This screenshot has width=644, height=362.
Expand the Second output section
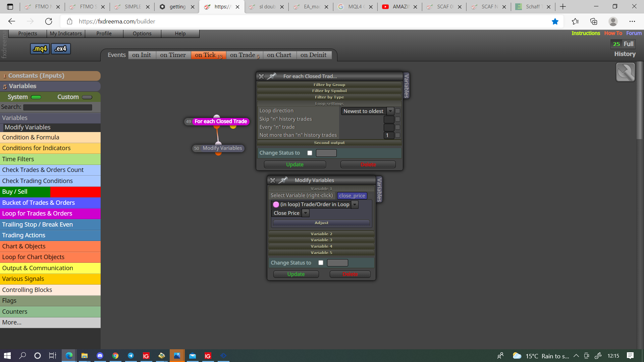coord(329,143)
